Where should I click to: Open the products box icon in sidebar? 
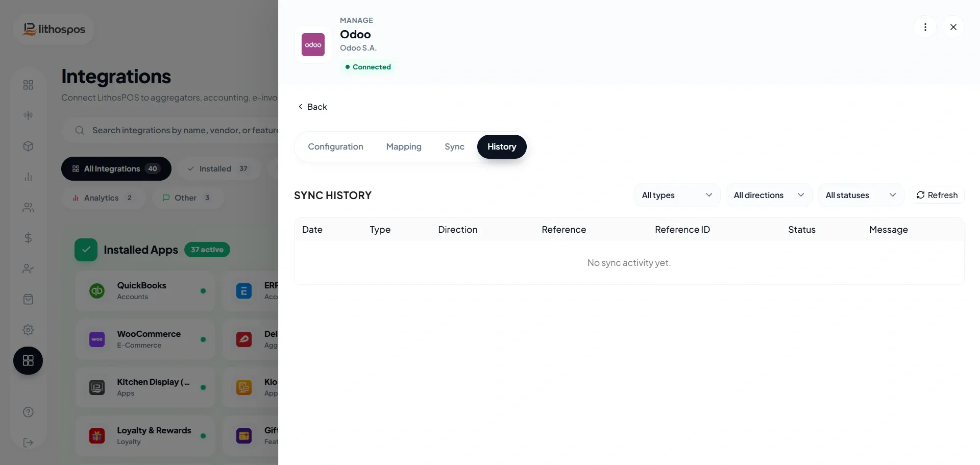28,146
